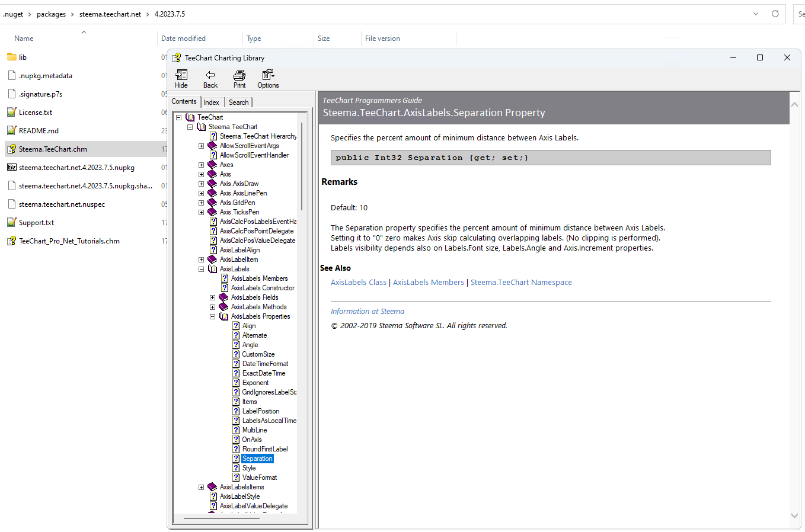The width and height of the screenshot is (805, 532).
Task: Click the AxisLabelAlign topic icon
Action: click(x=213, y=250)
